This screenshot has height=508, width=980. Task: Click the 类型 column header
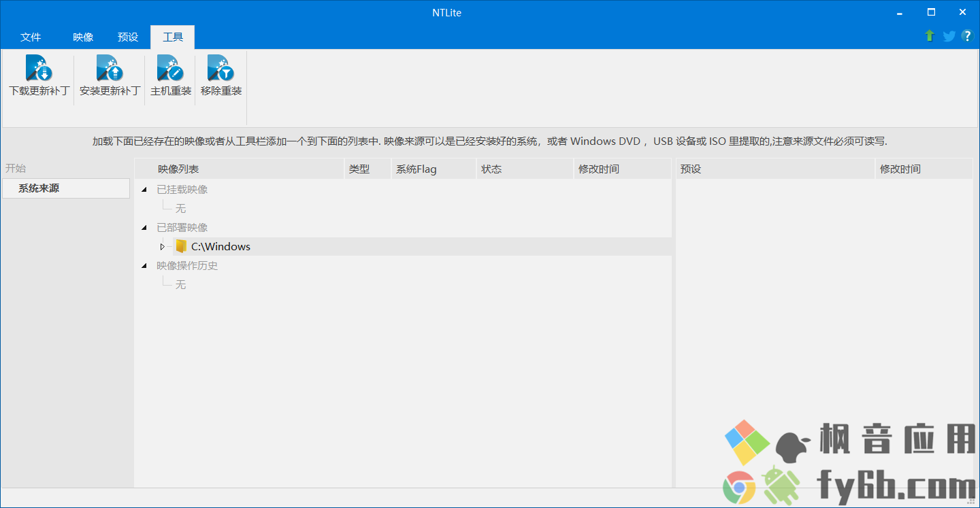368,169
